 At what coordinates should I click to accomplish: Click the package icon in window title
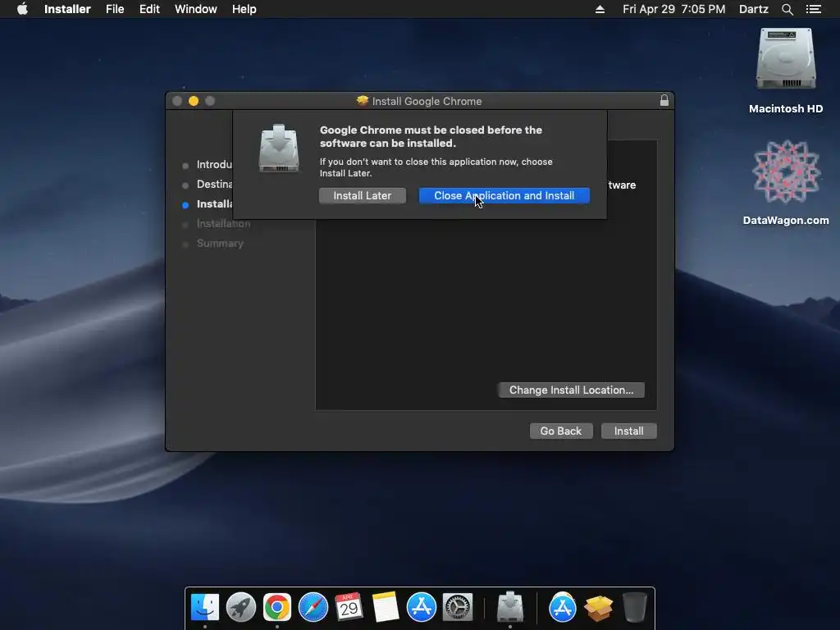point(363,101)
